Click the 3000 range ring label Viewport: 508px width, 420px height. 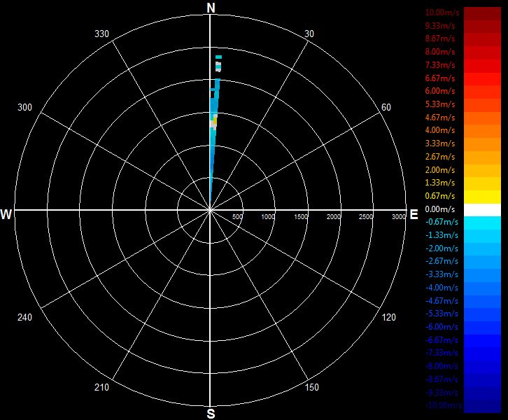click(399, 217)
